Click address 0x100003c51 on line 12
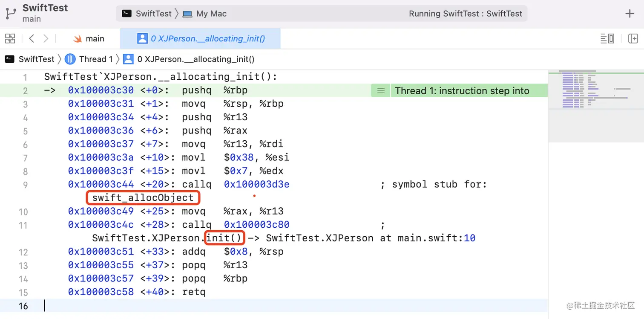 tap(101, 252)
